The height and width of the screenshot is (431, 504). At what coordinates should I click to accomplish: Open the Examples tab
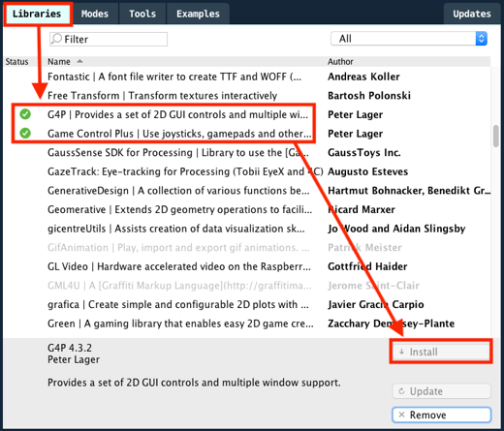point(198,14)
